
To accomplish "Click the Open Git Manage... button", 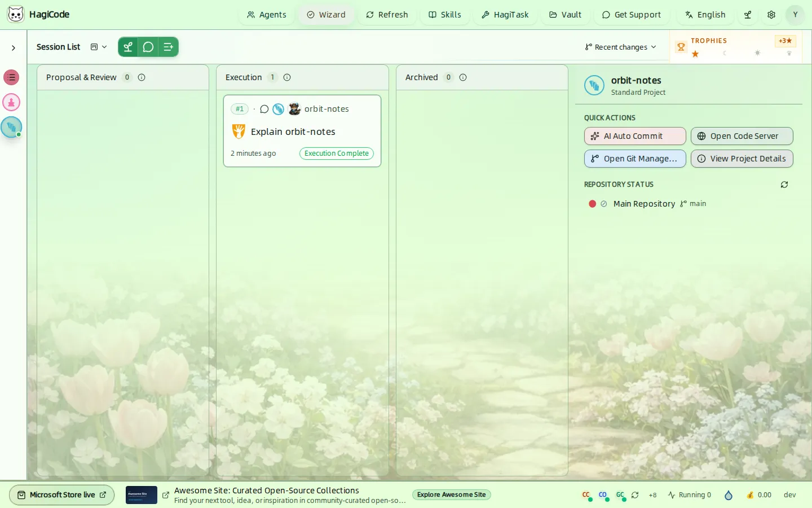I will (x=635, y=159).
